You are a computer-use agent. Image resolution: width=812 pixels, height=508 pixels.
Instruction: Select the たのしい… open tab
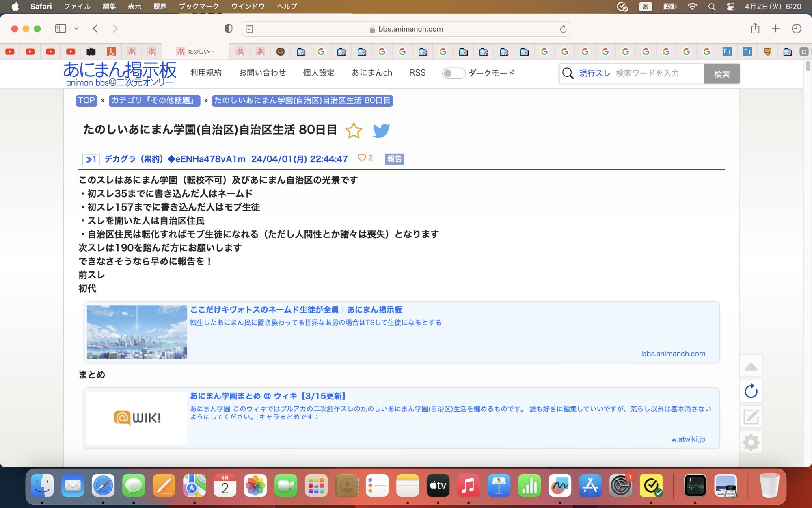pos(196,52)
